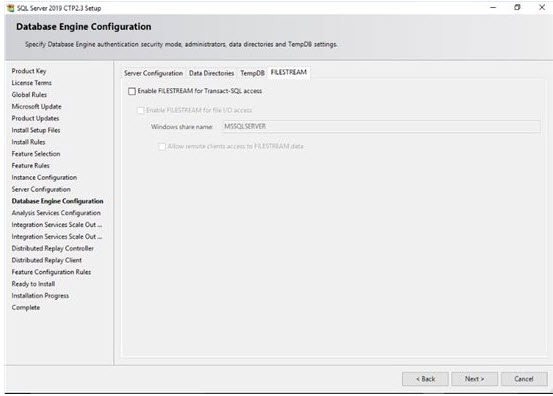Click Global Rules in the step list

tap(29, 95)
